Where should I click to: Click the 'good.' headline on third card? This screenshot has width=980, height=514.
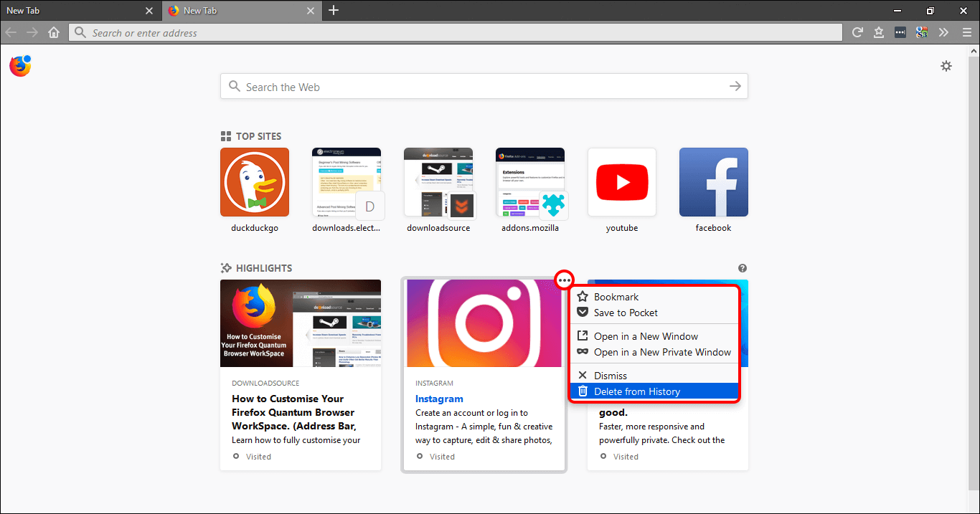[x=613, y=412]
